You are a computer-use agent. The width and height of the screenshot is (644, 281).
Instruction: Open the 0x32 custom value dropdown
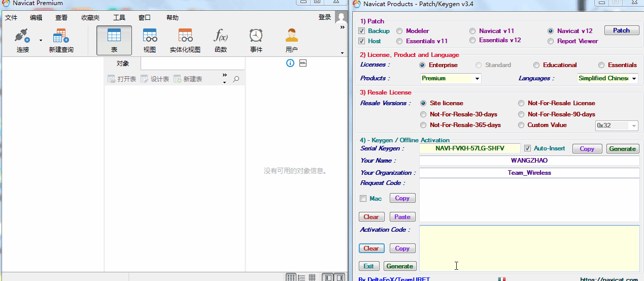[x=617, y=126]
